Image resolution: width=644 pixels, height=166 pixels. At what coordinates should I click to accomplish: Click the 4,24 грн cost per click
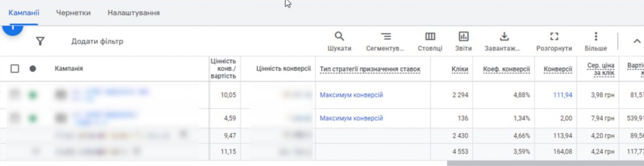tap(603, 152)
